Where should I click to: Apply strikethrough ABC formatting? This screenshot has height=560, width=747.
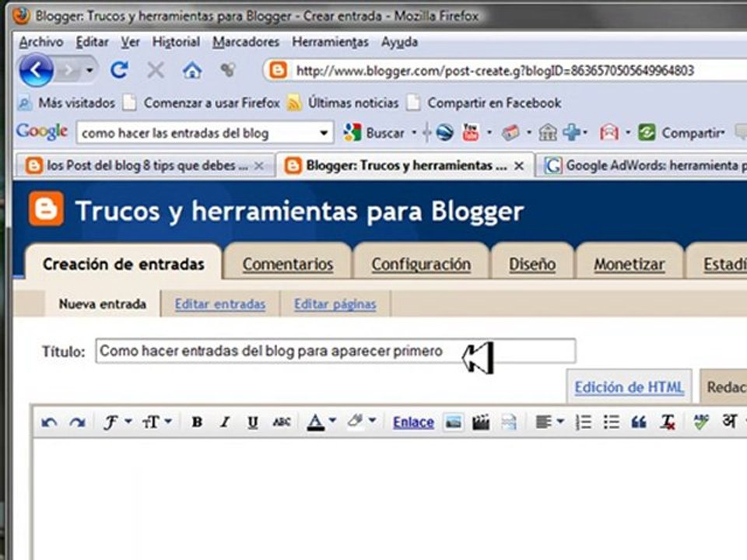[x=282, y=422]
